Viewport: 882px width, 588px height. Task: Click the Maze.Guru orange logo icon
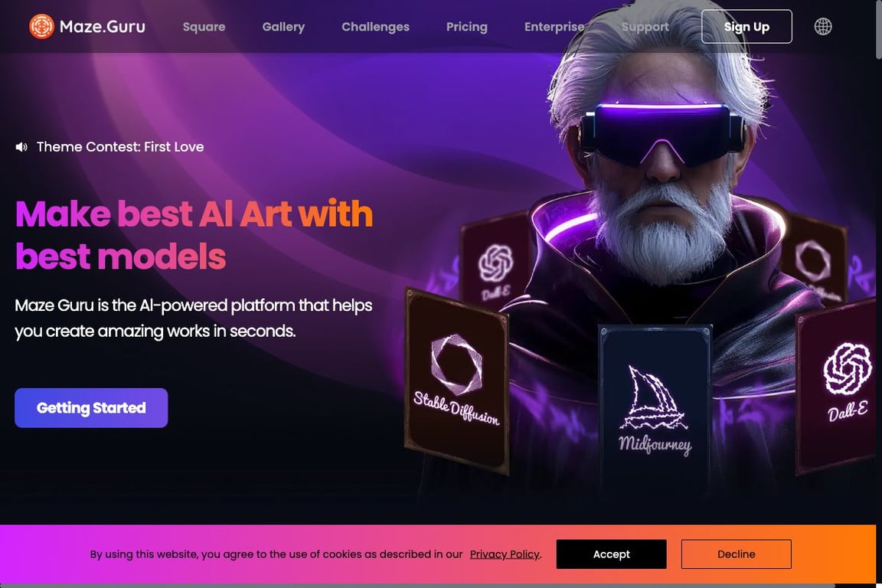[x=41, y=27]
